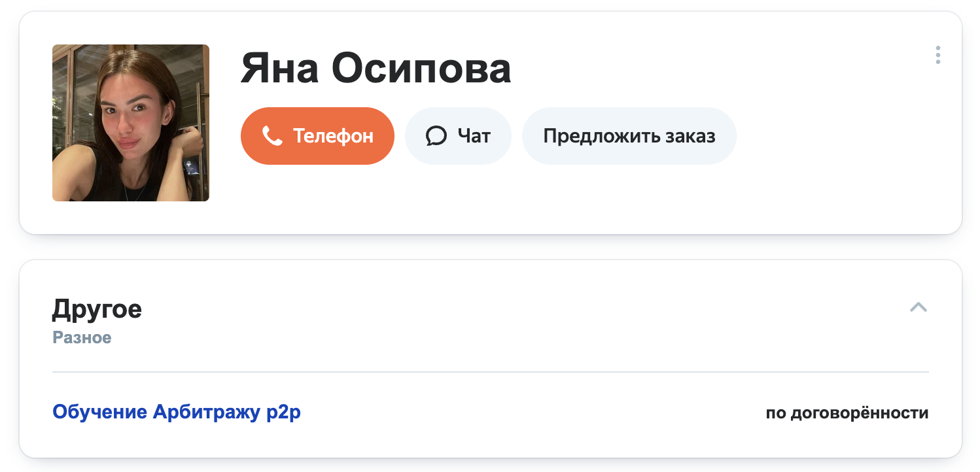The image size is (980, 472).
Task: Open Яна Осипова's profile photo
Action: [x=131, y=123]
